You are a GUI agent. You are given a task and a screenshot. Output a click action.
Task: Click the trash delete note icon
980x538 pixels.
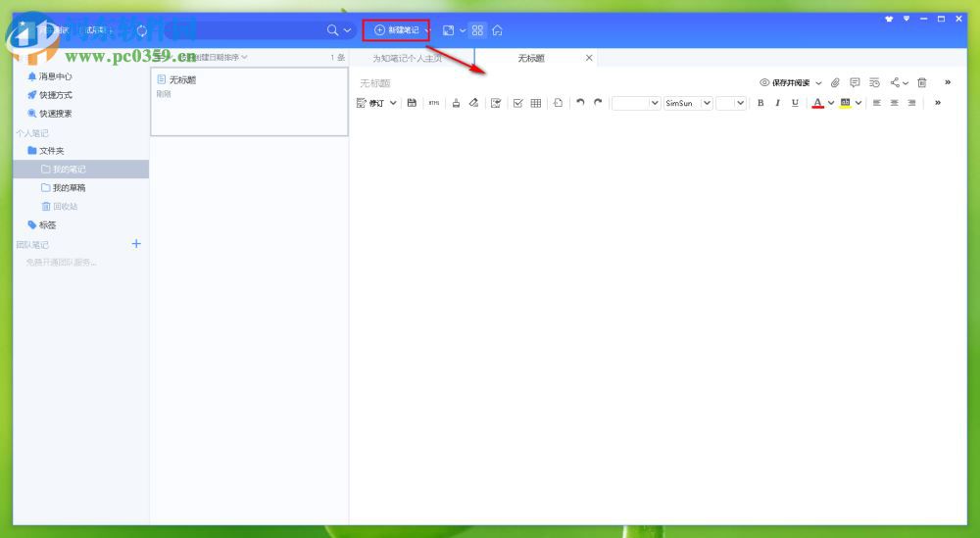[x=922, y=82]
